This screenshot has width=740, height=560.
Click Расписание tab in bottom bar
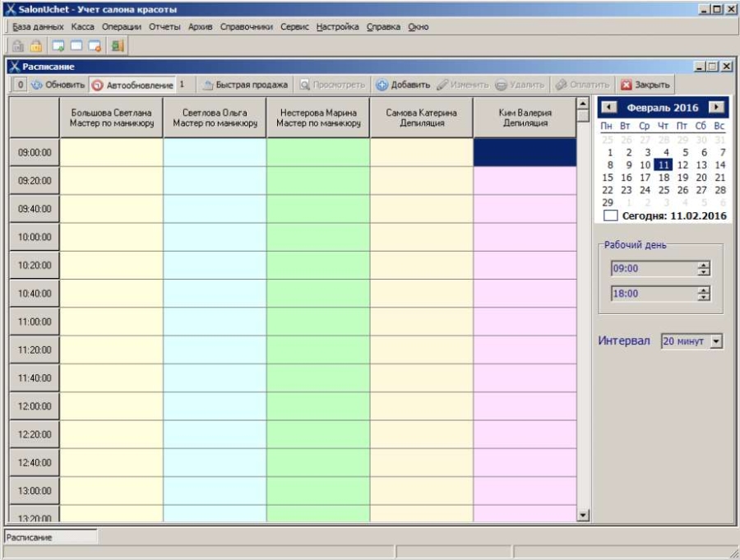point(50,537)
